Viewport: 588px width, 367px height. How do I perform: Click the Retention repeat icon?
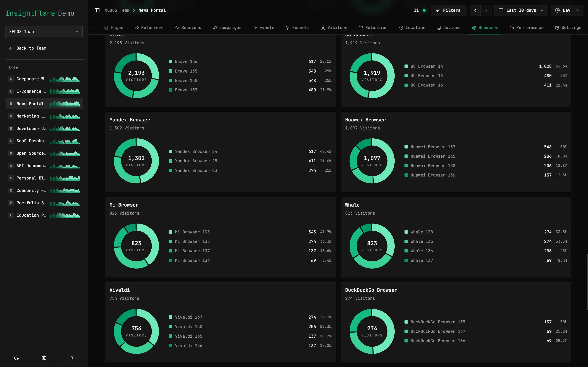pos(361,28)
